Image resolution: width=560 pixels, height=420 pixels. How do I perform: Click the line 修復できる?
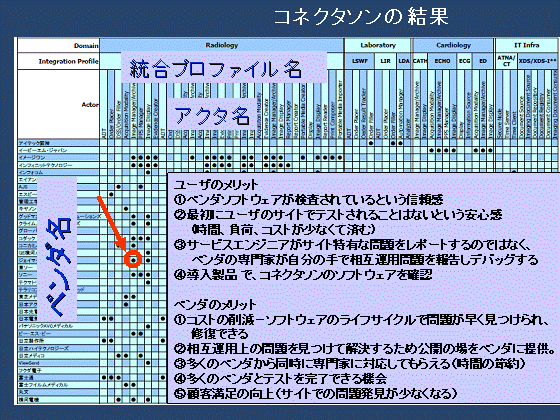(220, 334)
